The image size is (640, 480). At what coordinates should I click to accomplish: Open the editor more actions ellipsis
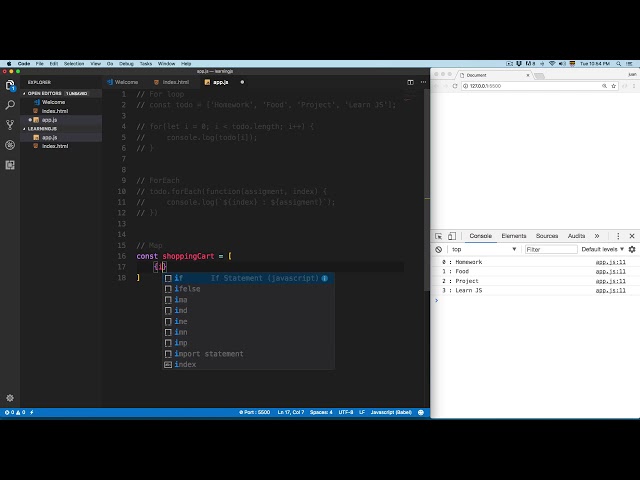pos(423,82)
